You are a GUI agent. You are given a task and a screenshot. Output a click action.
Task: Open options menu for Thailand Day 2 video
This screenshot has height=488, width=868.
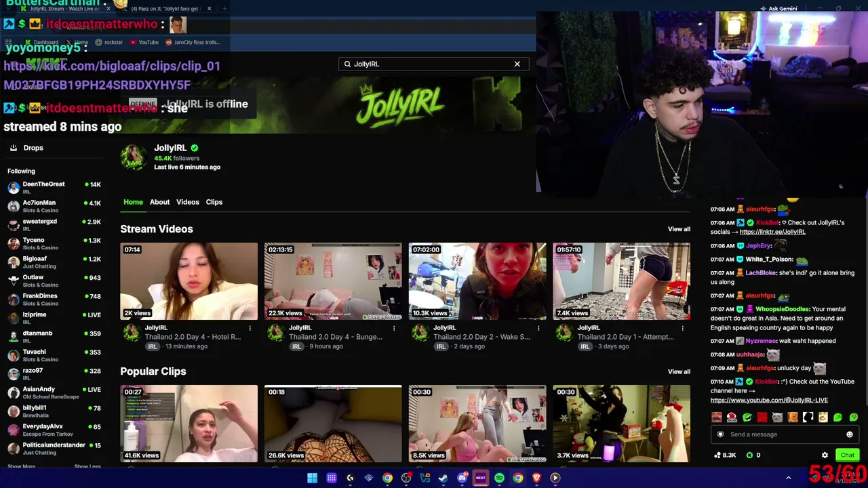click(x=538, y=329)
